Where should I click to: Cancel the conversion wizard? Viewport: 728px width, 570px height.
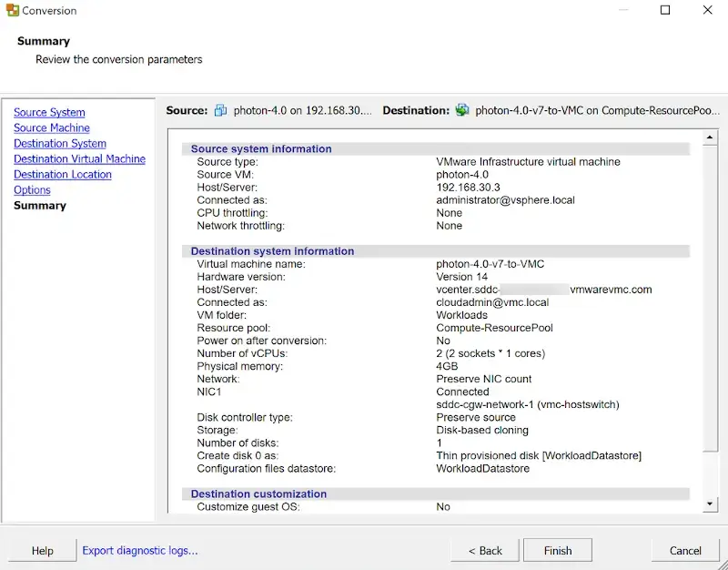685,551
